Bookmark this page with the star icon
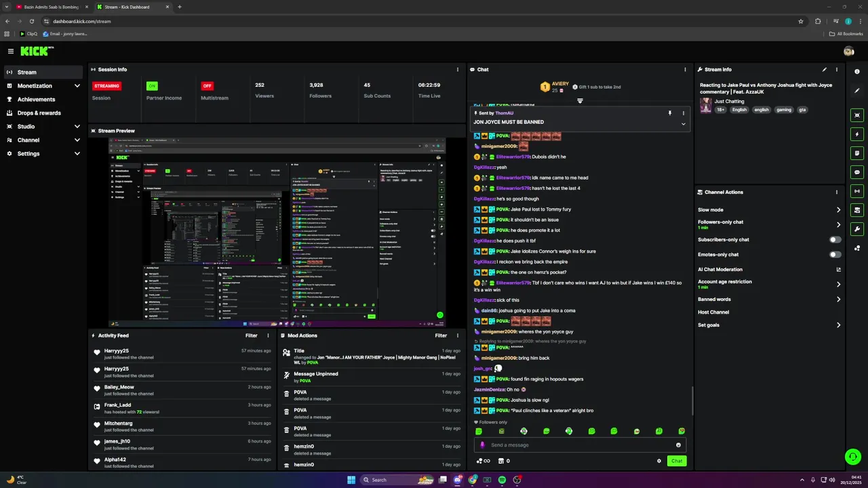868x488 pixels. pyautogui.click(x=801, y=21)
